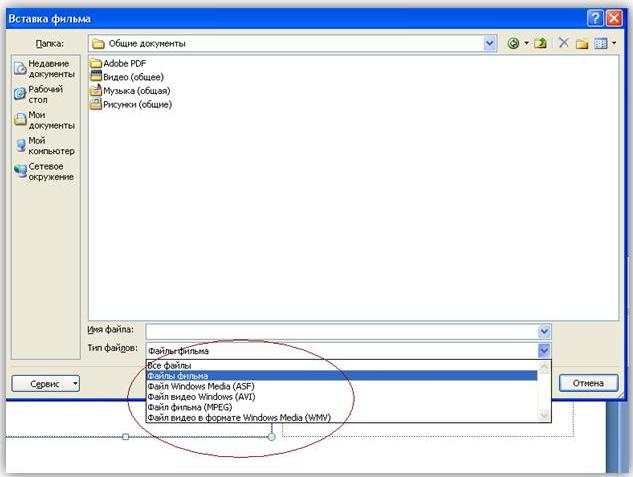Open the Имя файла dropdown arrow

pos(544,332)
